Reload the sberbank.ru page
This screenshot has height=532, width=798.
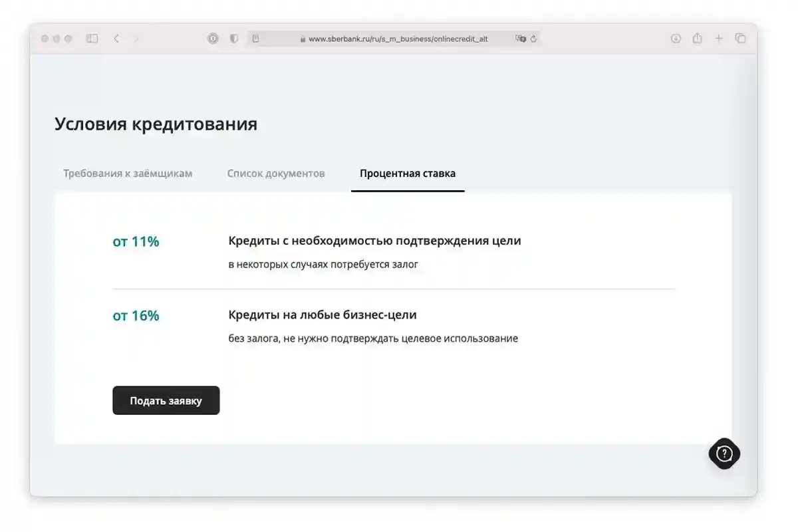point(535,39)
